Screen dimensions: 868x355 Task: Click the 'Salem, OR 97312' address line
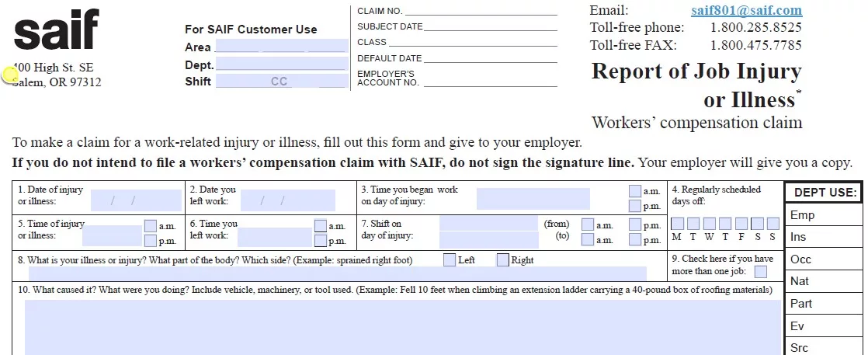57,82
